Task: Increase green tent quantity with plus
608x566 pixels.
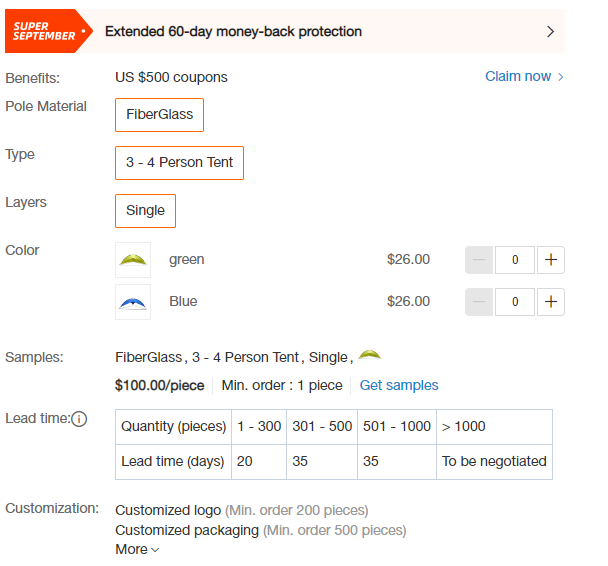Action: pos(551,260)
